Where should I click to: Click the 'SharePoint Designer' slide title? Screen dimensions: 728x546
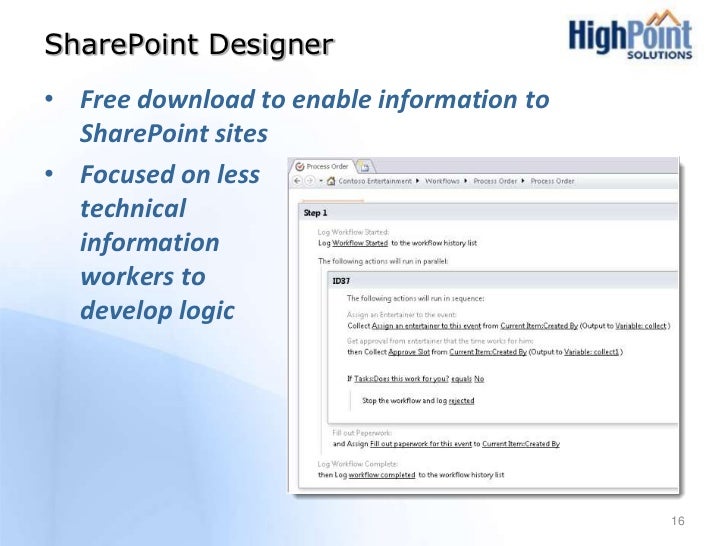(x=189, y=45)
